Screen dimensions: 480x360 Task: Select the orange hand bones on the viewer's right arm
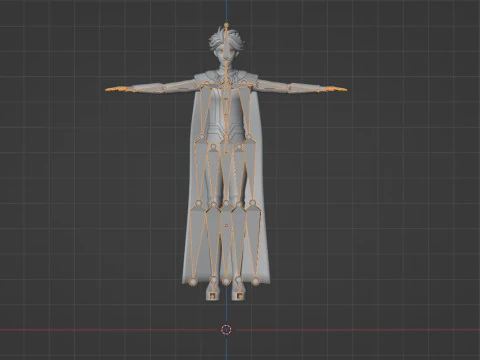(336, 89)
